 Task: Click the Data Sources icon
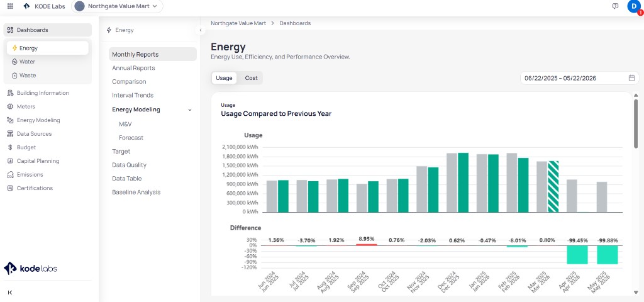pos(10,133)
